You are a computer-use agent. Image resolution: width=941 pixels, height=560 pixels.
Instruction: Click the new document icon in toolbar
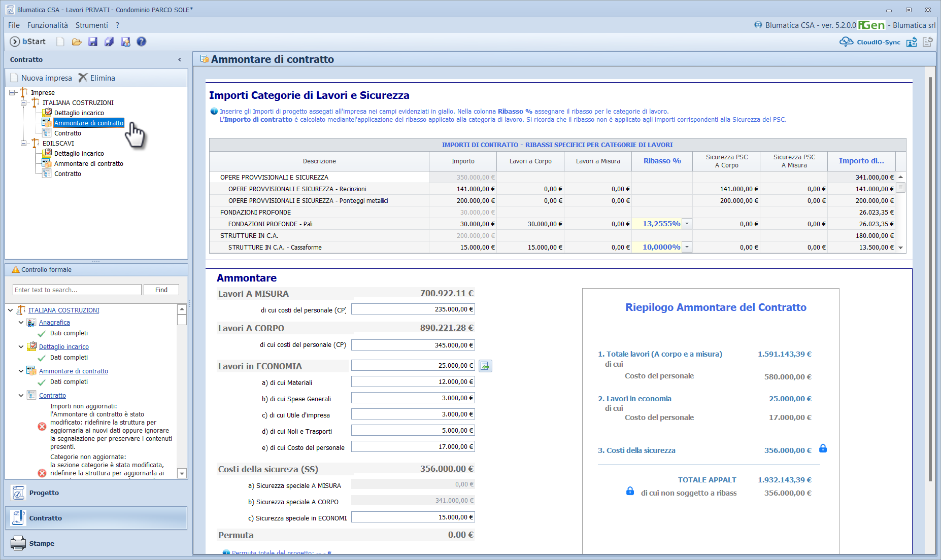(x=60, y=42)
